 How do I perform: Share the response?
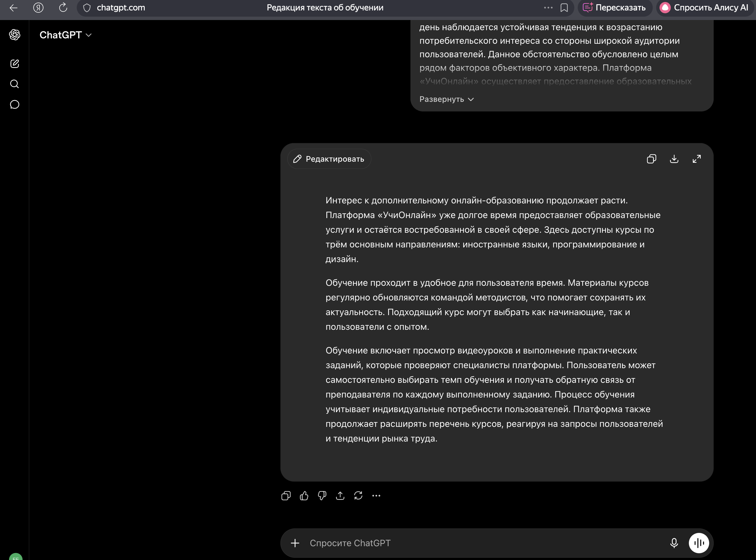[x=340, y=496]
